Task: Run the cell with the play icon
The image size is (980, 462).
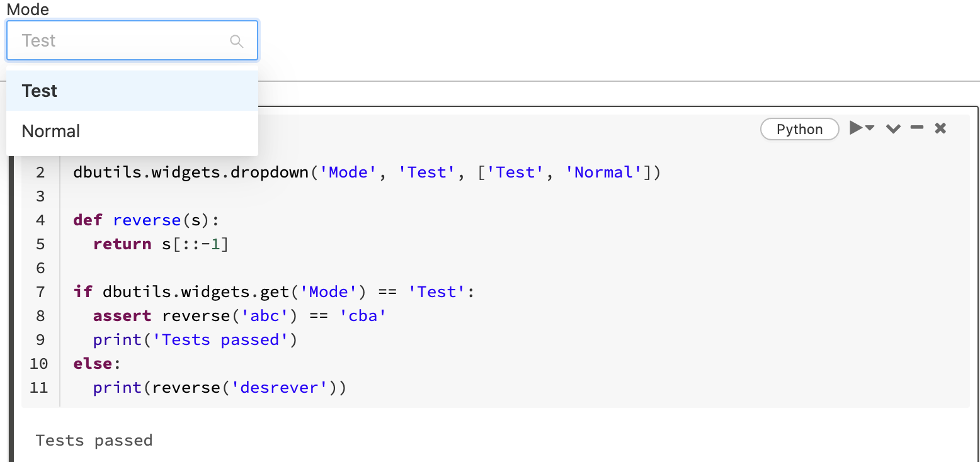Action: tap(856, 128)
